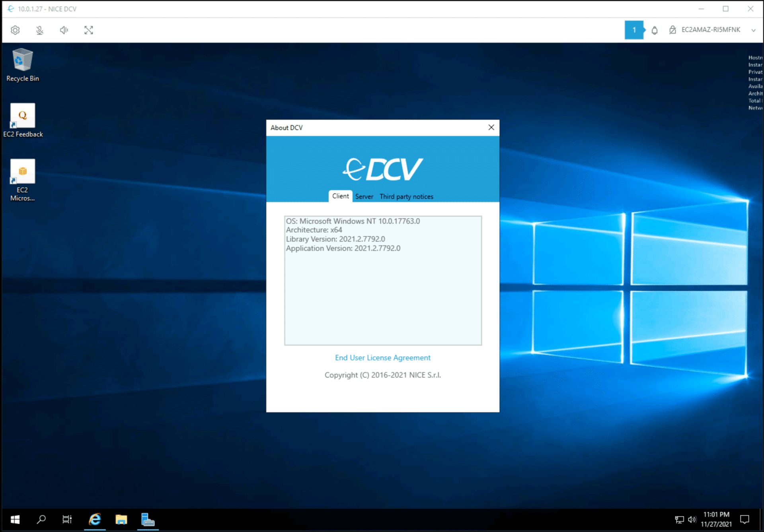The width and height of the screenshot is (764, 532).
Task: Maximize the NICE DCV window
Action: click(725, 9)
